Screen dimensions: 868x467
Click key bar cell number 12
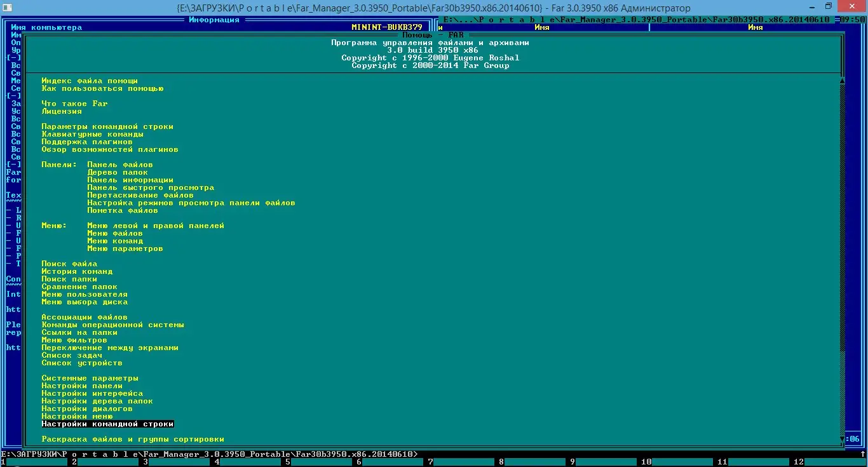(829, 462)
